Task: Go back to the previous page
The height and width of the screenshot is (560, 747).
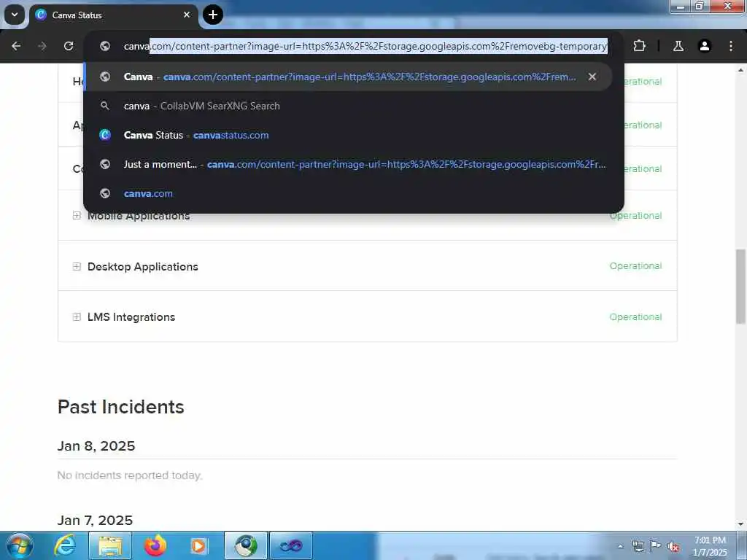Action: click(16, 46)
